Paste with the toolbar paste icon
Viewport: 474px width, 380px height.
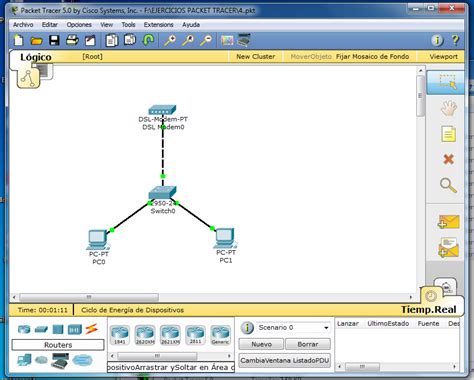coord(130,40)
